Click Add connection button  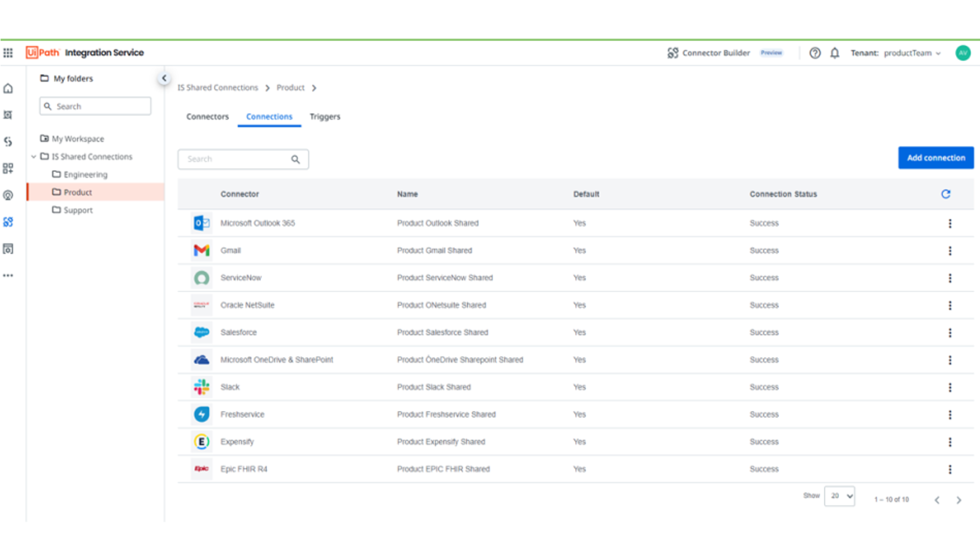(x=936, y=158)
